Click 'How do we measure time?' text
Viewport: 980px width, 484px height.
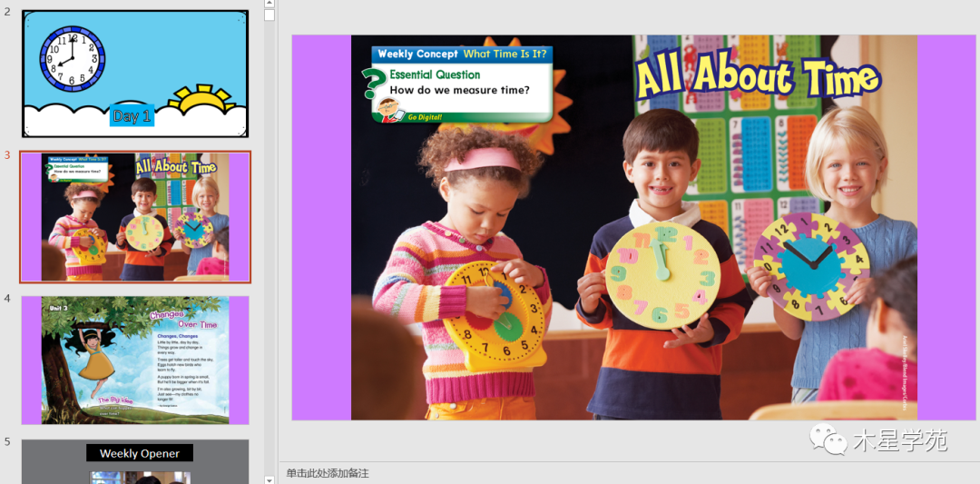pos(459,90)
